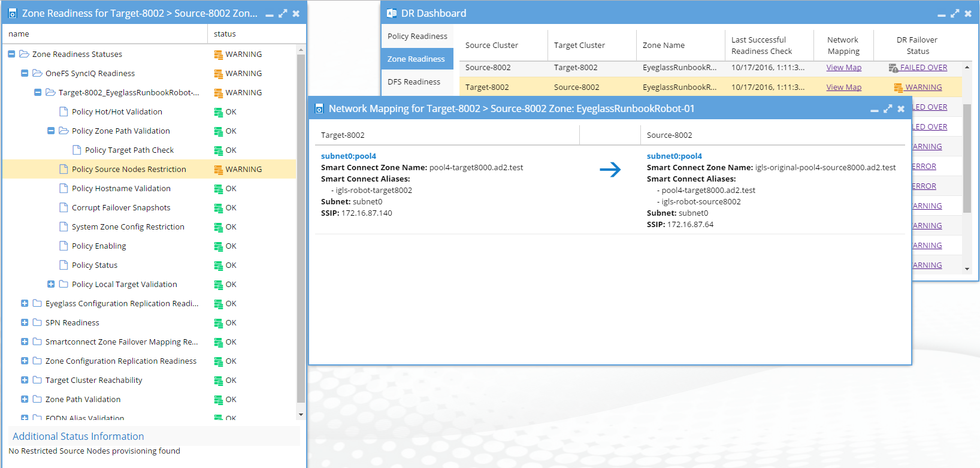This screenshot has width=980, height=468.
Task: Click warning status icon for Zone Readiness Statuses
Action: point(219,55)
